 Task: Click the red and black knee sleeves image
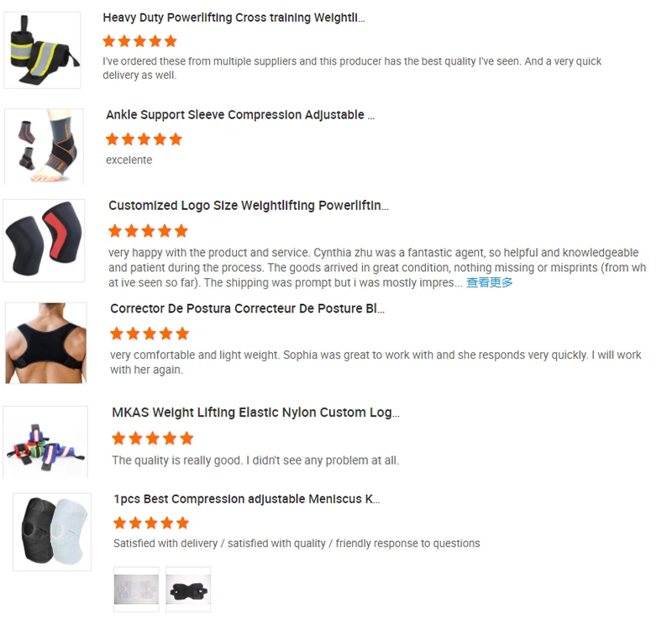coord(44,240)
